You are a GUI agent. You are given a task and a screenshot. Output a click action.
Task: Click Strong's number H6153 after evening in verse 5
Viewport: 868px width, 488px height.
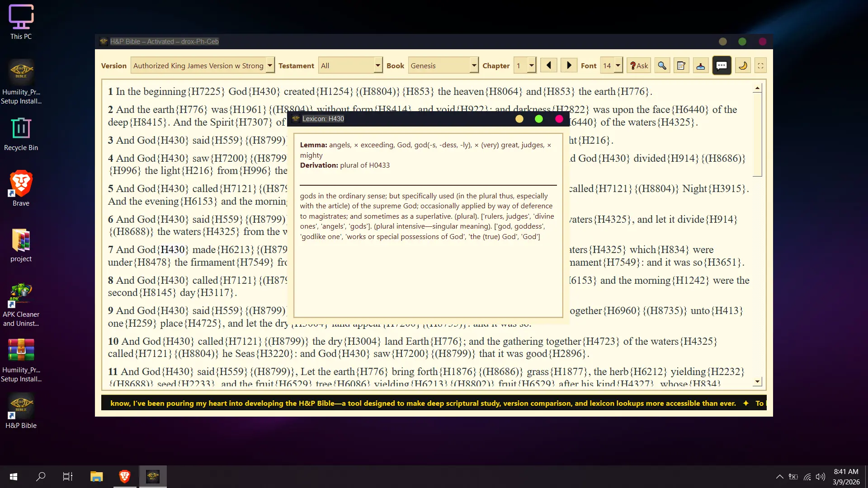[x=198, y=202]
